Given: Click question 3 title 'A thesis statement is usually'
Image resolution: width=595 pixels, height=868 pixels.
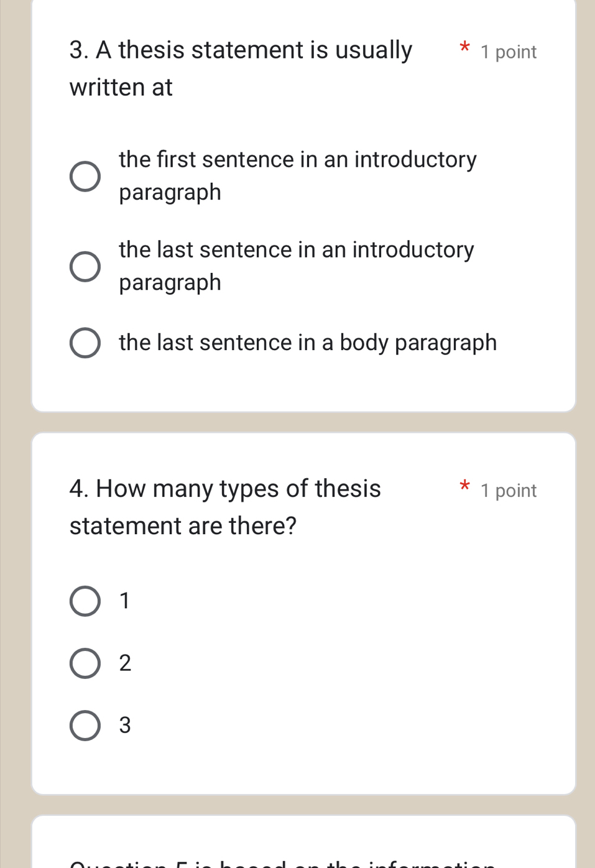Looking at the screenshot, I should tap(241, 50).
